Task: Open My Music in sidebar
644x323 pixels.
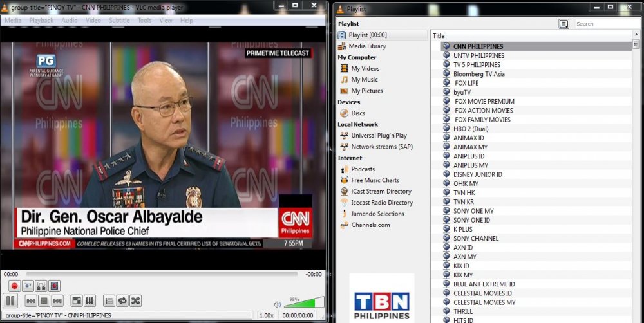Action: click(365, 79)
